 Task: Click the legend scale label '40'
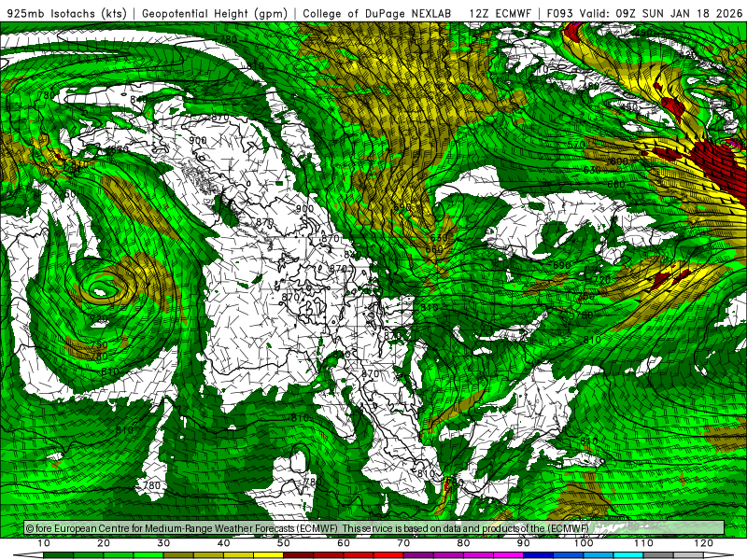click(x=223, y=543)
